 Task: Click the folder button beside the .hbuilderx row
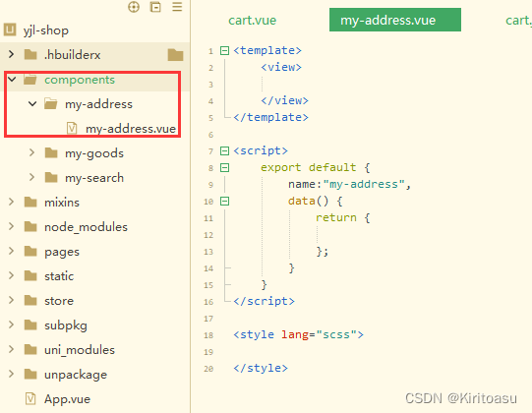[175, 55]
